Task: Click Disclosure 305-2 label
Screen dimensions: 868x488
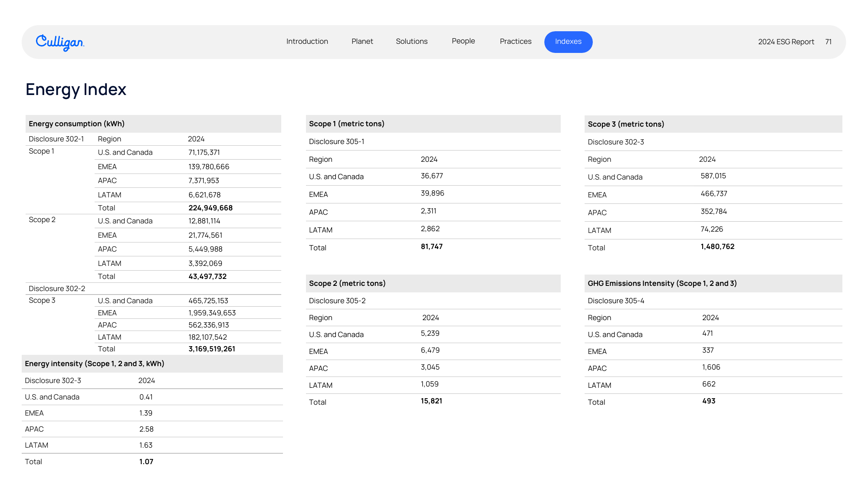Action: click(337, 301)
